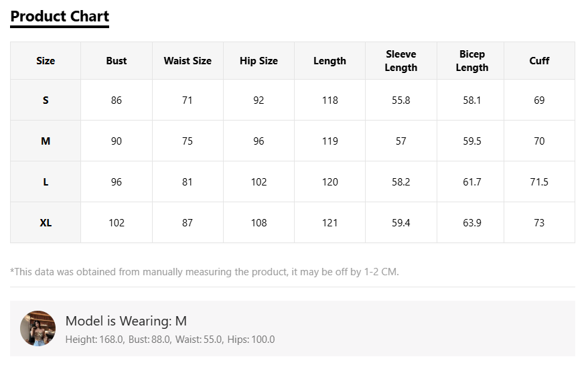Select the XL size row label
Image resolution: width=588 pixels, height=365 pixels.
pyautogui.click(x=46, y=223)
